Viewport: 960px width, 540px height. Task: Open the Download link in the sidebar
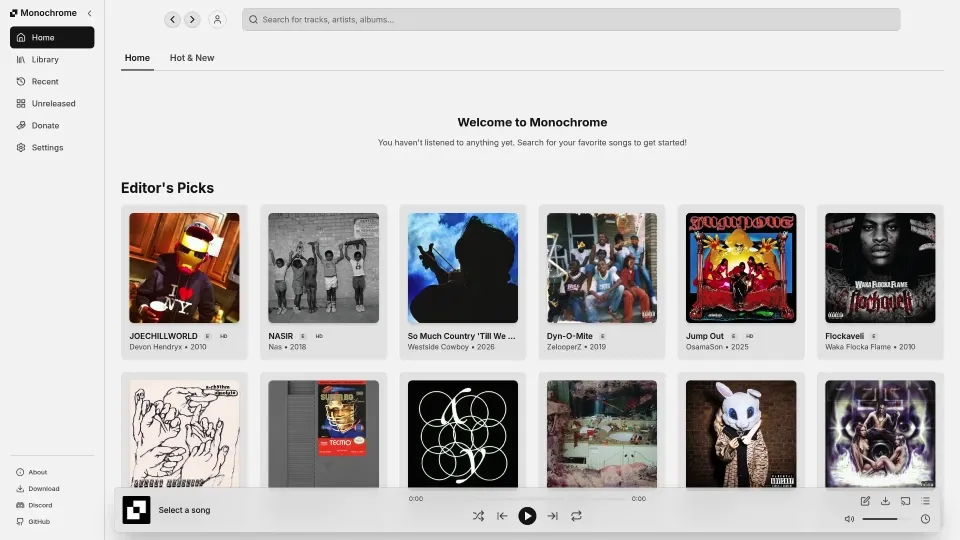pyautogui.click(x=38, y=489)
